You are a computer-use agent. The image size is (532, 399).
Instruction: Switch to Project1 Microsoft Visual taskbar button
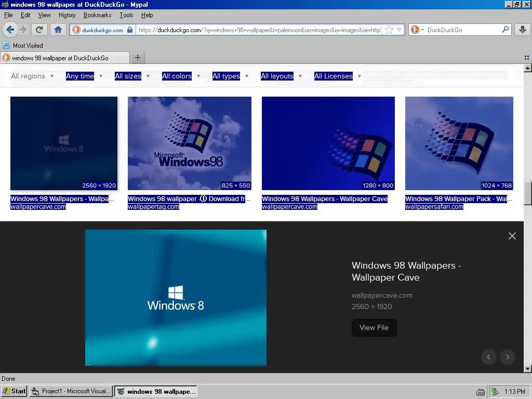pos(71,391)
